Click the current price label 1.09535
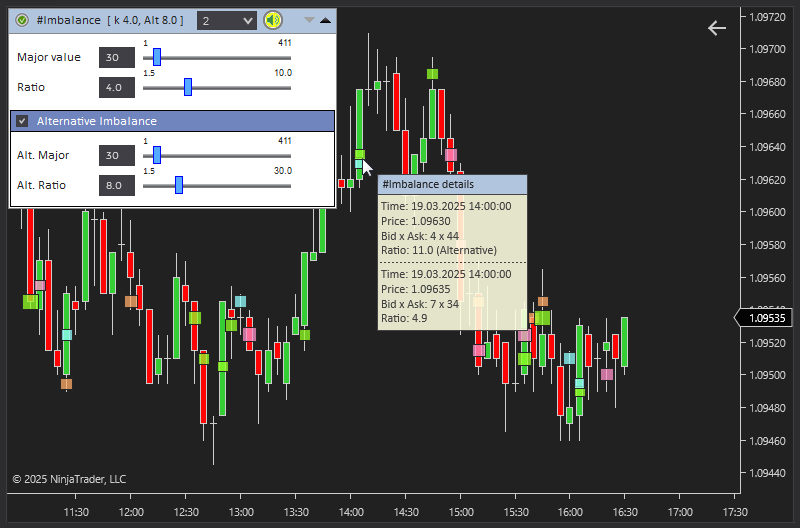 point(765,318)
